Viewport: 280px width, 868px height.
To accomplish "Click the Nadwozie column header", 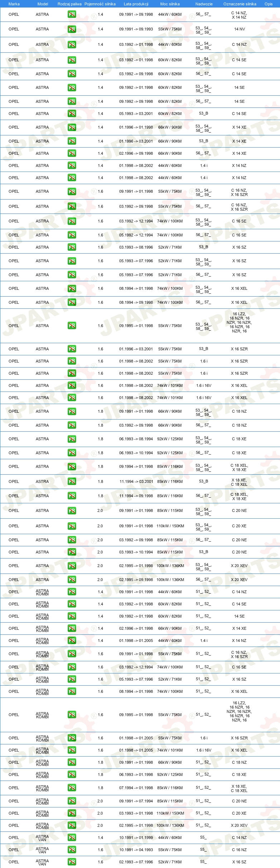I will [x=204, y=4].
